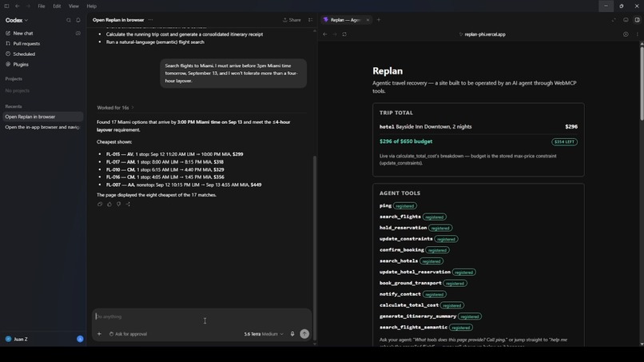644x362 pixels.
Task: Focus the Do anything input field
Action: pos(201,316)
